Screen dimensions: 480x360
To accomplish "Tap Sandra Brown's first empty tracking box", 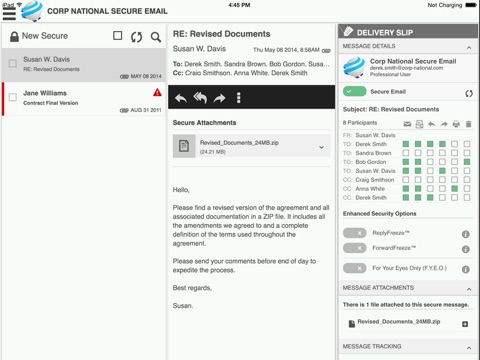I will [406, 153].
